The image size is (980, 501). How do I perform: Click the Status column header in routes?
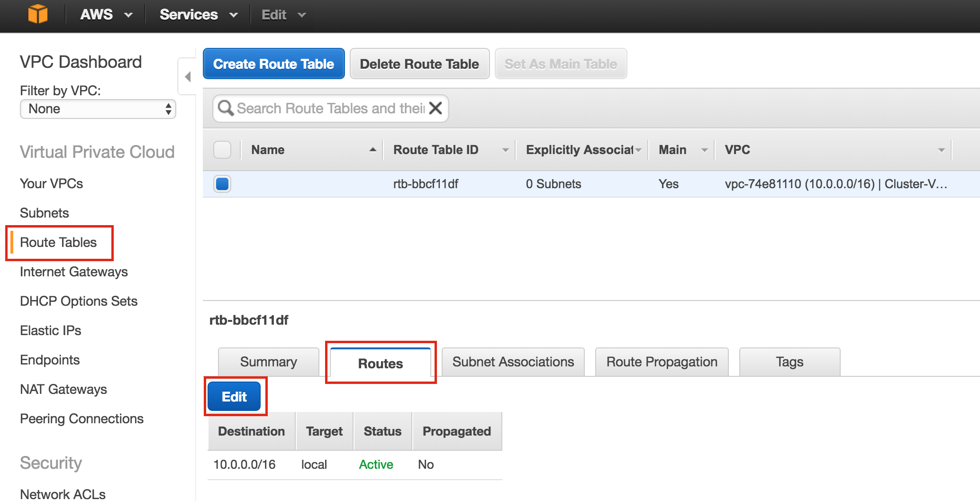pyautogui.click(x=382, y=431)
